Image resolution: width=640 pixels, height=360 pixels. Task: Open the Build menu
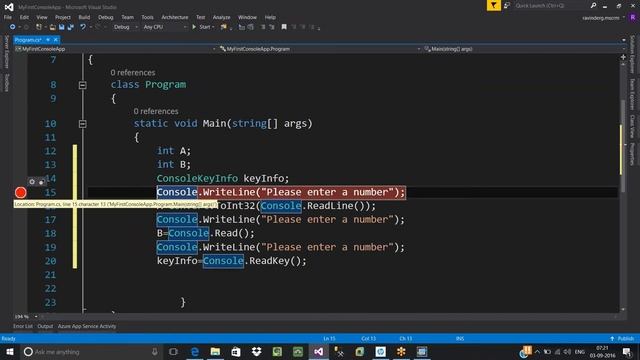(84, 17)
